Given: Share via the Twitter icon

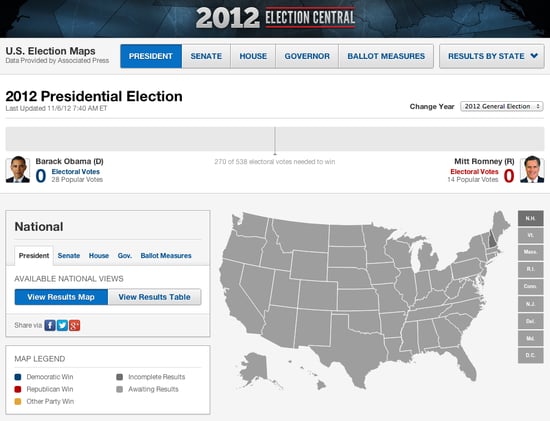Looking at the screenshot, I should point(62,325).
